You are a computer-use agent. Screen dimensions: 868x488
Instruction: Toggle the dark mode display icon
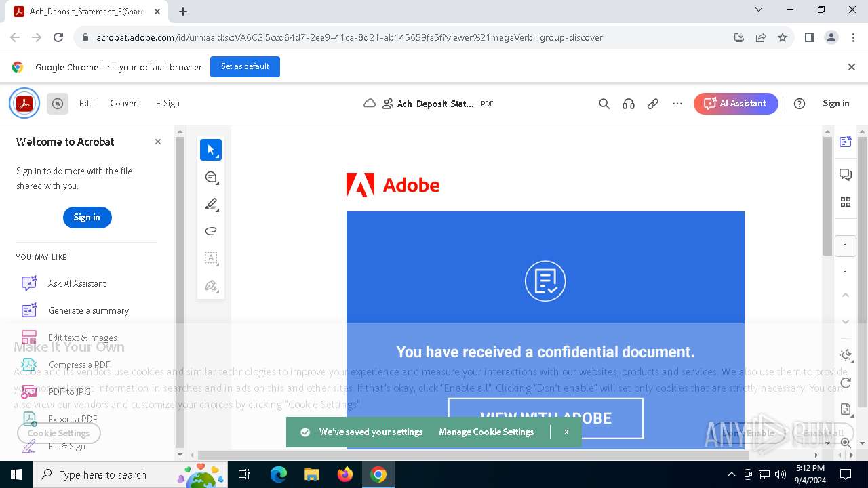pyautogui.click(x=846, y=355)
